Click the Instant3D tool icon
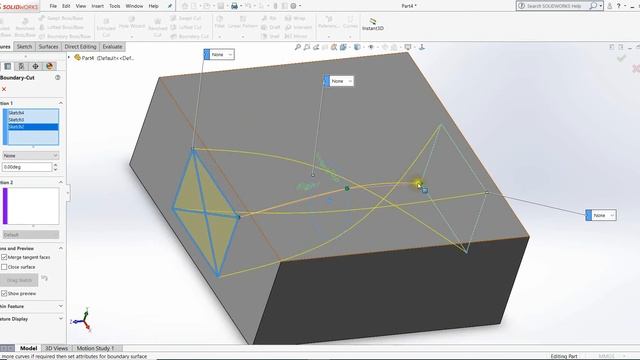The height and width of the screenshot is (360, 640). pos(373,21)
